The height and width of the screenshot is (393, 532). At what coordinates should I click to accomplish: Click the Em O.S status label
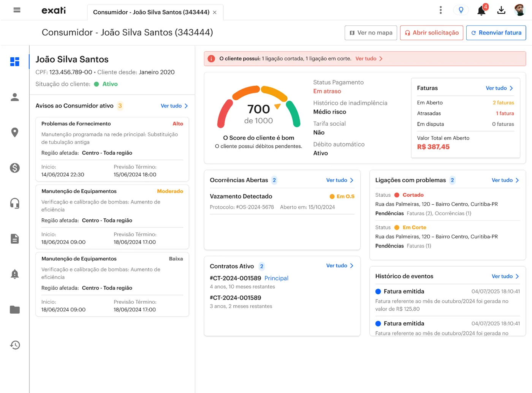[x=342, y=196]
